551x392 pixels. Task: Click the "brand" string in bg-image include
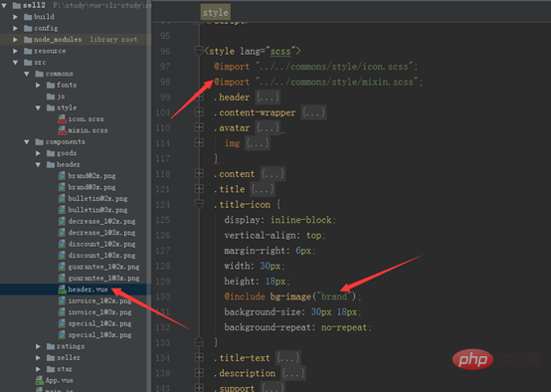point(334,296)
